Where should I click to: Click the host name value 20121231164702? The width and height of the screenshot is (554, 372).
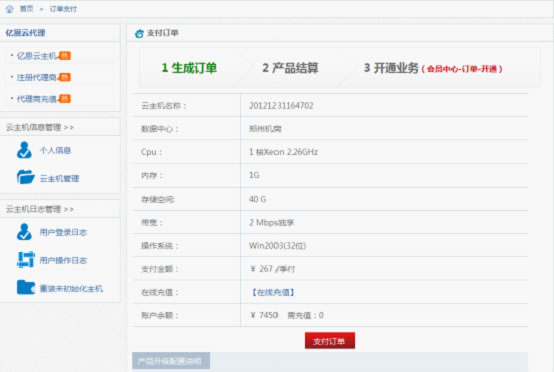pyautogui.click(x=281, y=106)
